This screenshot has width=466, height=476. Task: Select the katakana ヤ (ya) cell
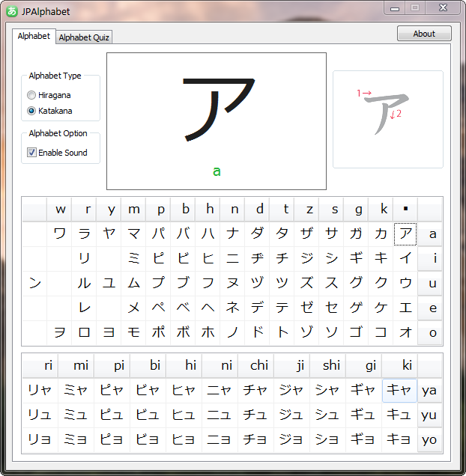[x=109, y=234]
